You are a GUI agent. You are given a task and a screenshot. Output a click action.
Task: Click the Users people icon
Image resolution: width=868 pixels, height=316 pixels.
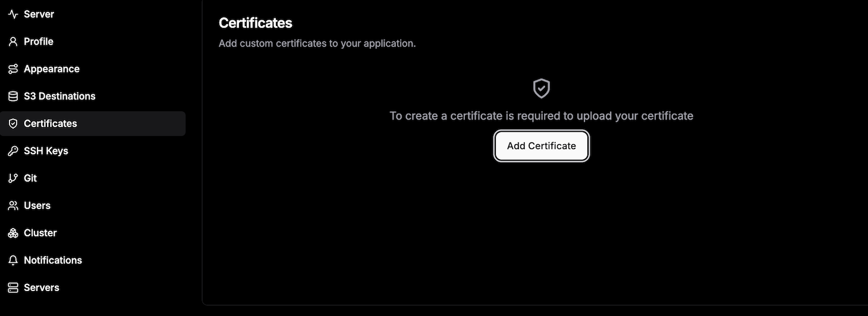[x=13, y=206]
